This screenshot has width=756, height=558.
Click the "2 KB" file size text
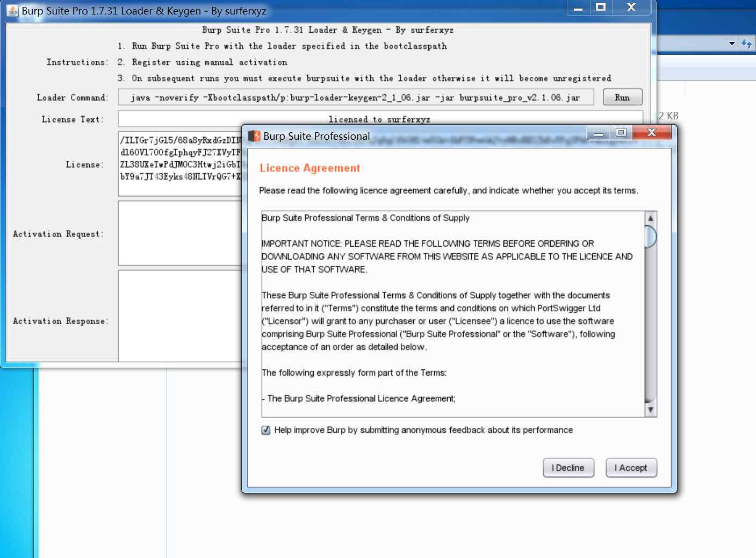[668, 116]
